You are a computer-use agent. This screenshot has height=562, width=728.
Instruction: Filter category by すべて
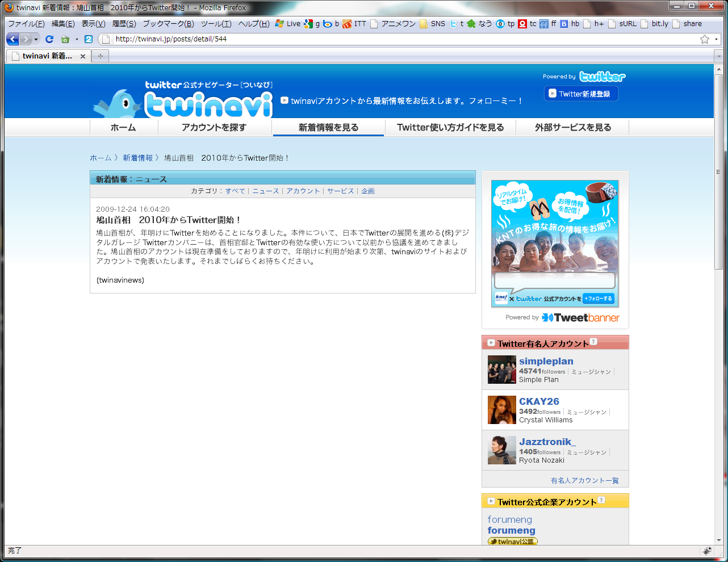tap(236, 191)
